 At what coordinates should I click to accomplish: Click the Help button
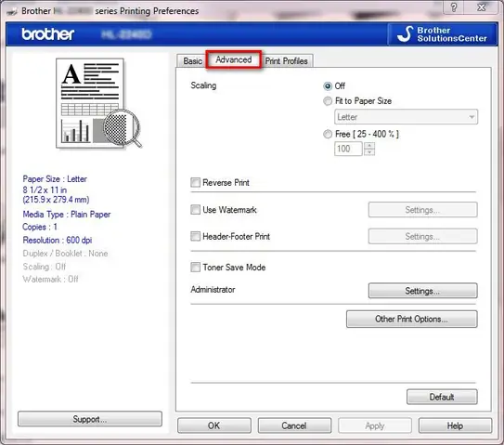pyautogui.click(x=455, y=425)
